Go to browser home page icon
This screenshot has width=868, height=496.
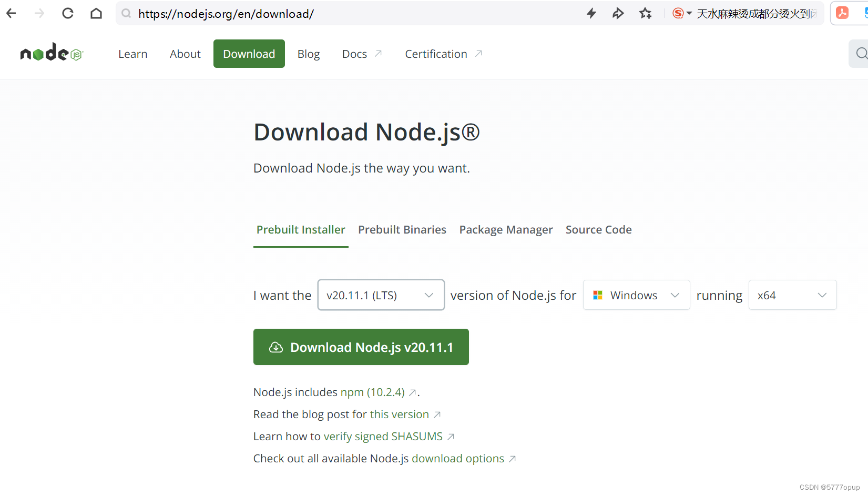point(96,13)
